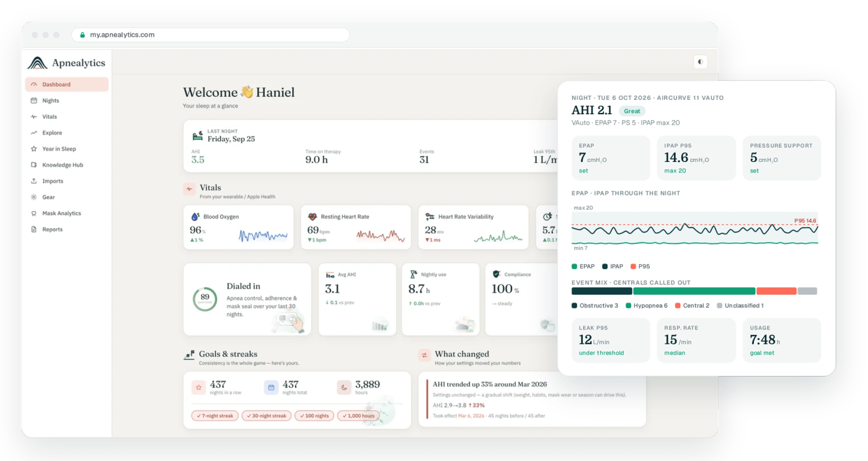Open Knowledge Hub in sidebar
The height and width of the screenshot is (461, 868).
point(67,165)
